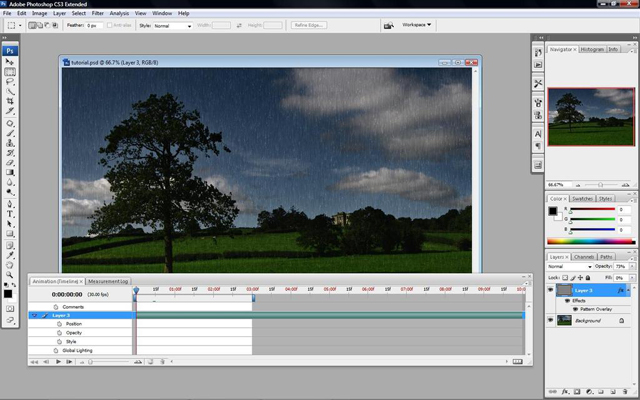Image resolution: width=640 pixels, height=400 pixels.
Task: Select the Gradient tool
Action: tap(10, 173)
